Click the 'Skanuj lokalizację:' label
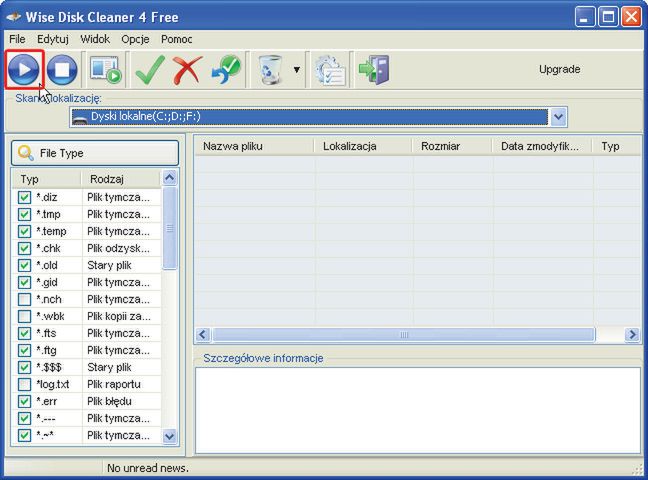 [x=58, y=98]
